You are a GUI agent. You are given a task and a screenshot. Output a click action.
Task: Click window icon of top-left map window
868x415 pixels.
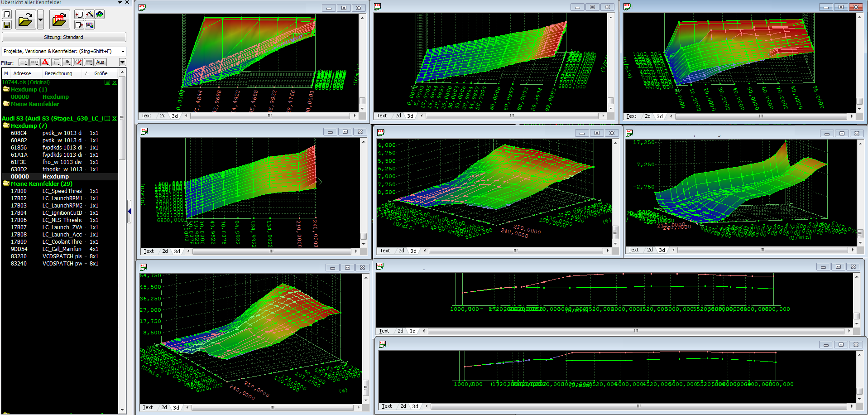(142, 8)
